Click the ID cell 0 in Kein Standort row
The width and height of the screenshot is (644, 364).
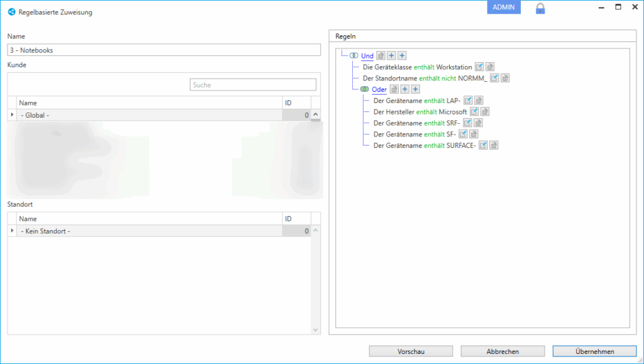point(297,231)
